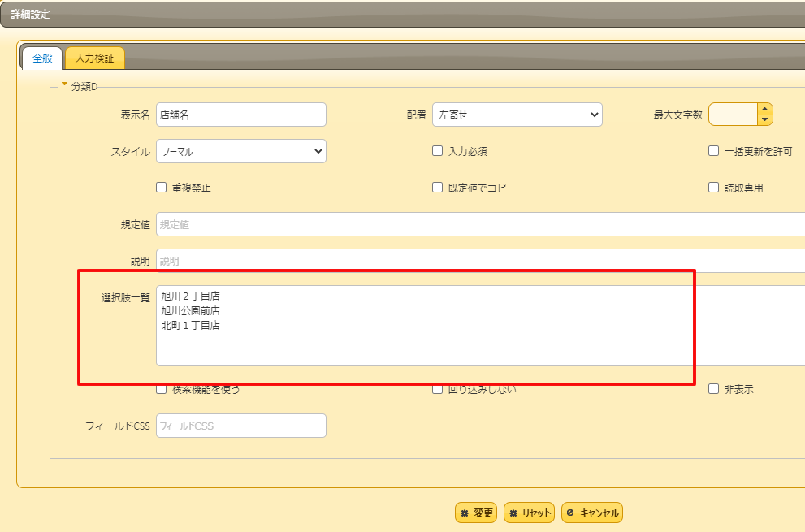Viewport: 805px width, 532px height.
Task: Click the cancel icon on キャンセル button
Action: [x=571, y=513]
